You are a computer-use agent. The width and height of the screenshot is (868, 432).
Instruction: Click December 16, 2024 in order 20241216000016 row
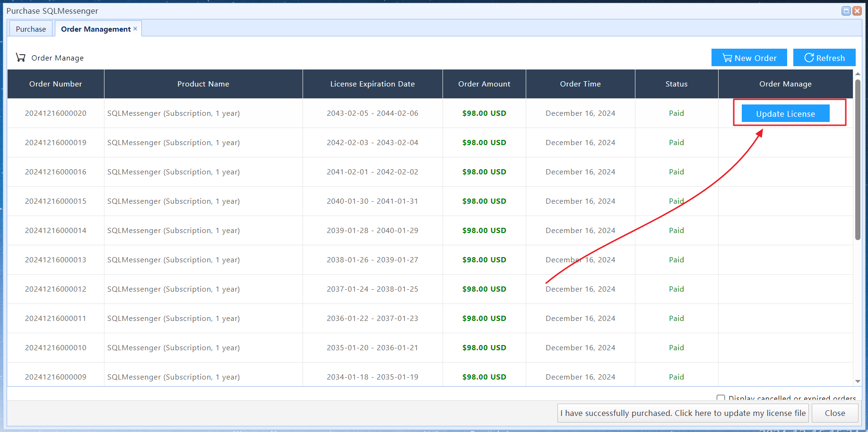tap(581, 172)
